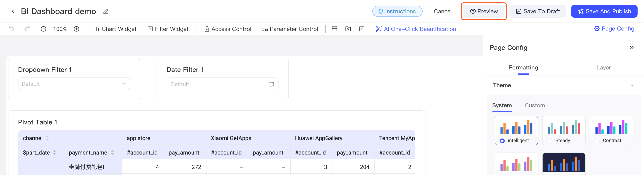This screenshot has height=175, width=644.
Task: Open Access Control settings
Action: click(x=228, y=29)
